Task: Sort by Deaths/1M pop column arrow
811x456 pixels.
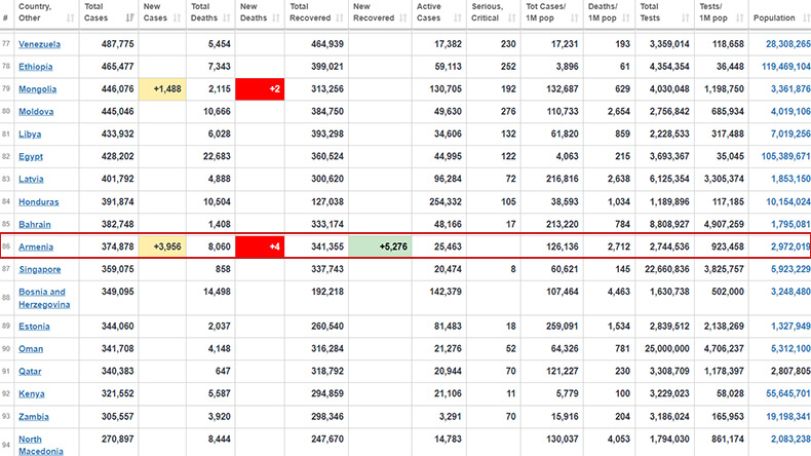Action: pyautogui.click(x=626, y=18)
